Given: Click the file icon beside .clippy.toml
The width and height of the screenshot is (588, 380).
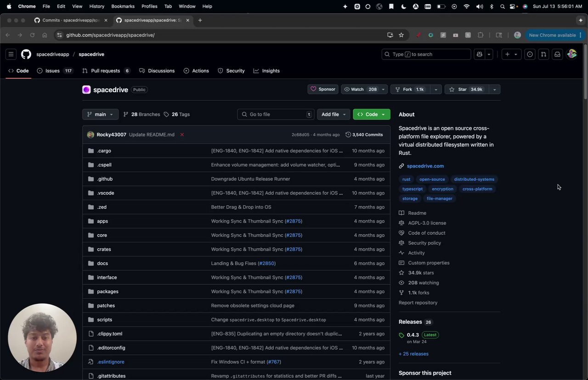Looking at the screenshot, I should [x=90, y=334].
